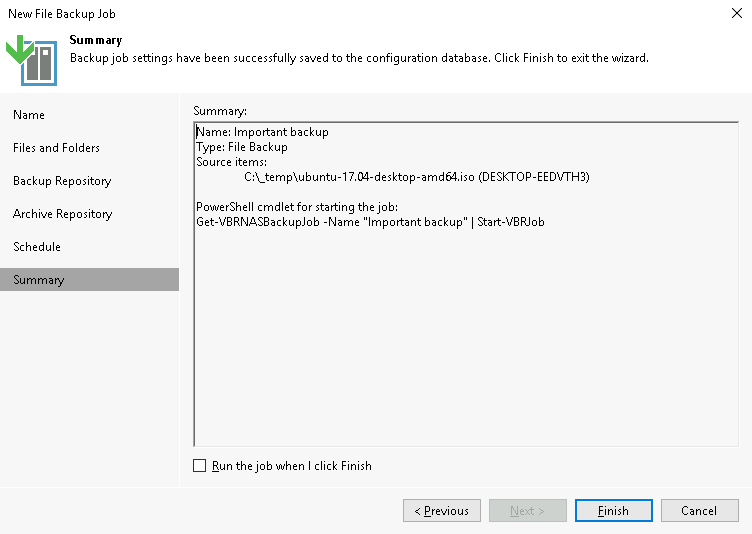Click the disabled Next button
This screenshot has height=534, width=752.
point(528,510)
